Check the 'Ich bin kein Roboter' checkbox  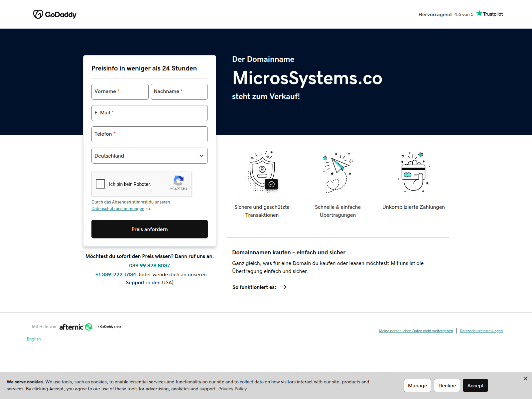coord(100,184)
